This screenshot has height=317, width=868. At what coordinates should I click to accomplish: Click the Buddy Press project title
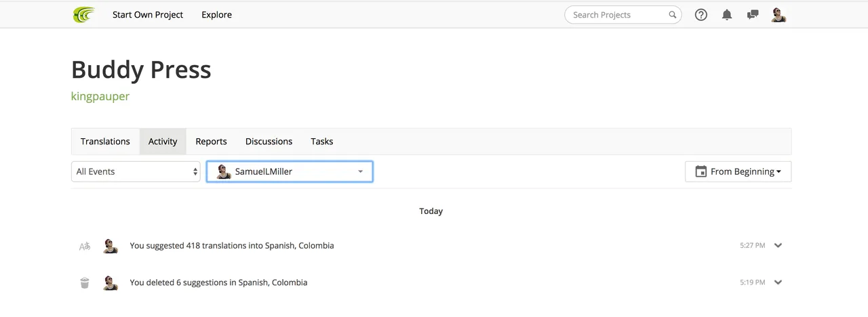(141, 70)
